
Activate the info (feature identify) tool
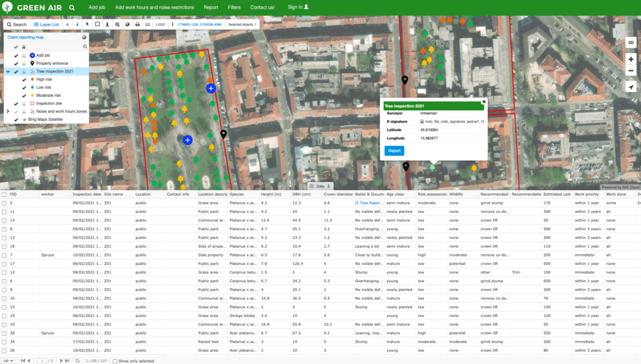pos(76,24)
